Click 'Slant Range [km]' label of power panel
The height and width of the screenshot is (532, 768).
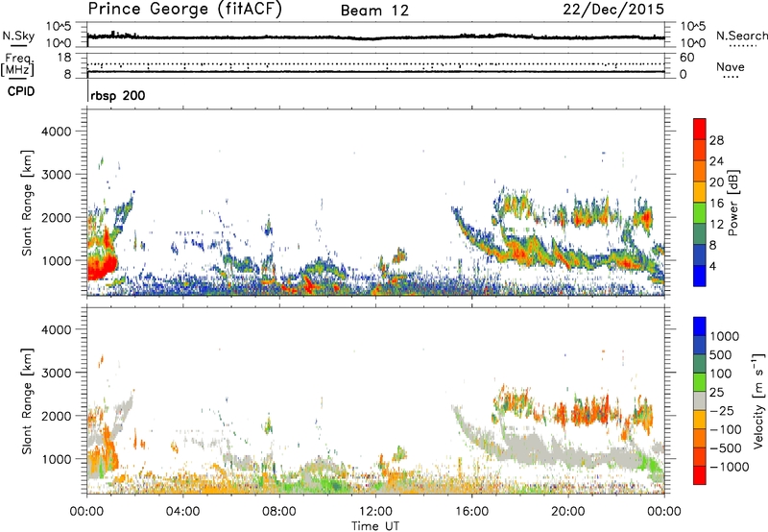pos(27,203)
